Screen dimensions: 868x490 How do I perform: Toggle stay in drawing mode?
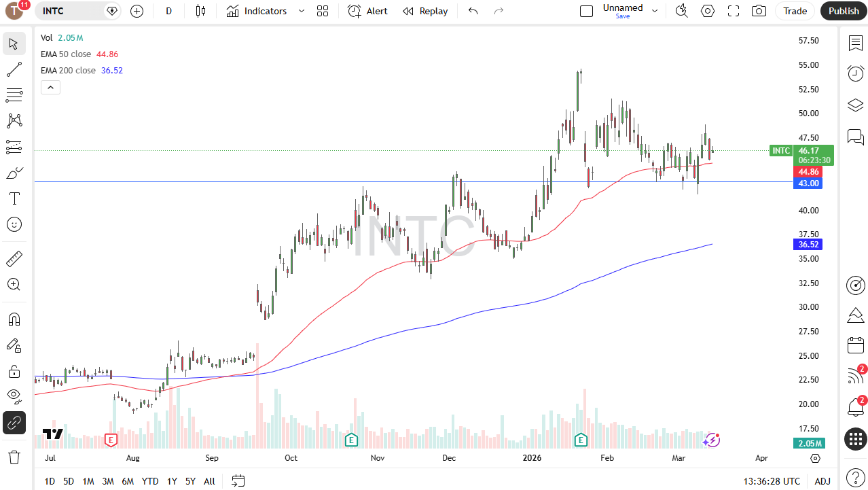pyautogui.click(x=14, y=345)
